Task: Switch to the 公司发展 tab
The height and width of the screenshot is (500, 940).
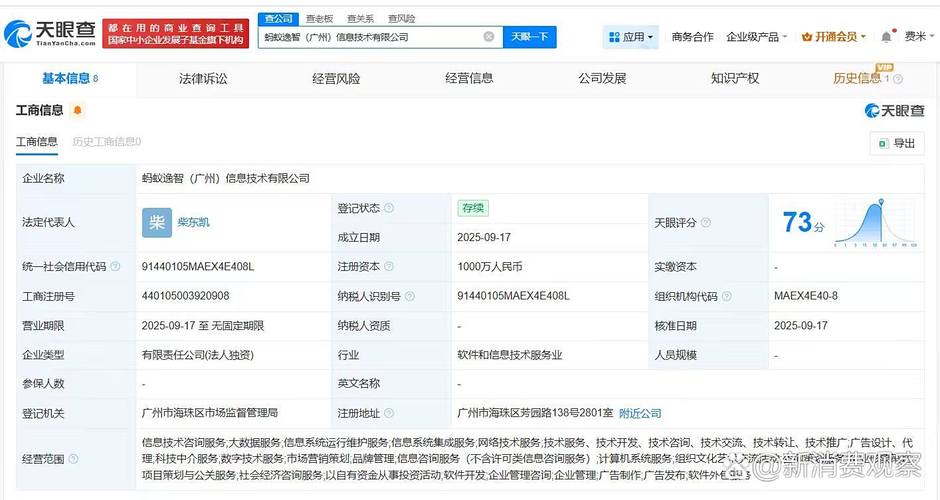Action: click(x=602, y=79)
